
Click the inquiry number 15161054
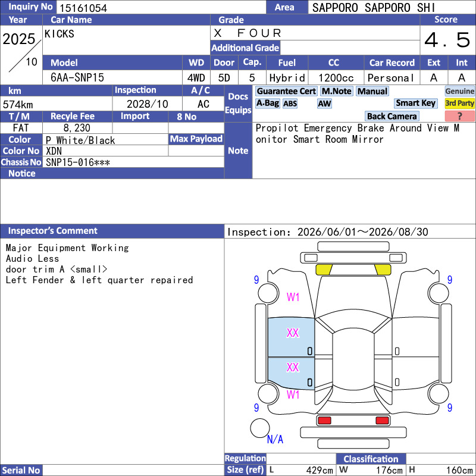point(83,8)
